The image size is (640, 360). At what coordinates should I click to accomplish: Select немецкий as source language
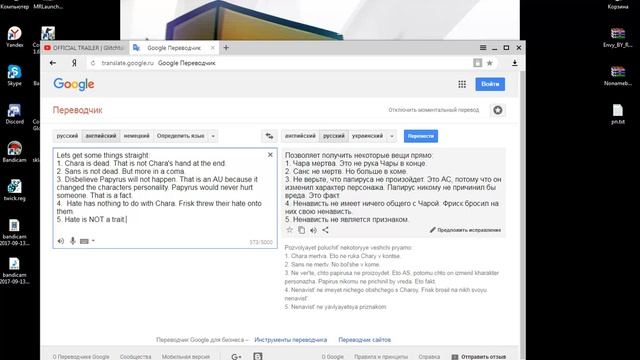pyautogui.click(x=137, y=136)
